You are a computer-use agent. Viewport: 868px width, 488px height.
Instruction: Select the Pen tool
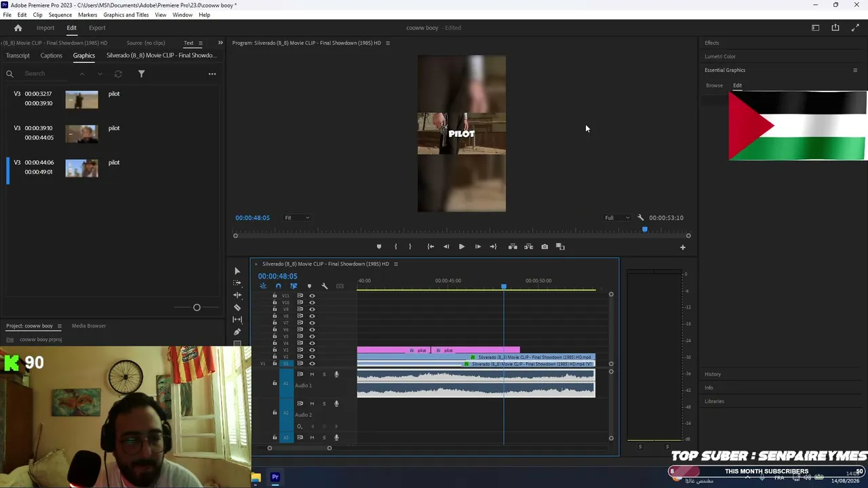[x=237, y=331]
